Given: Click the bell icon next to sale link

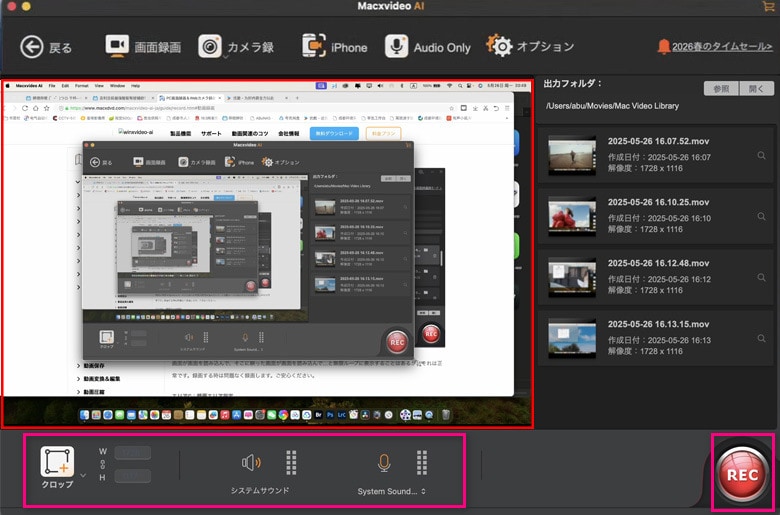Looking at the screenshot, I should (x=664, y=46).
